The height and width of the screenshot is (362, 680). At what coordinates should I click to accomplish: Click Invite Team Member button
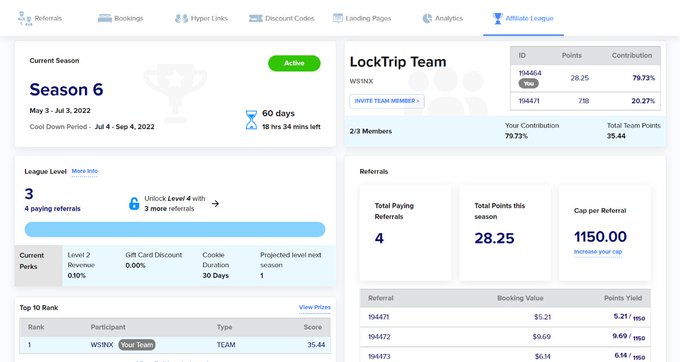pyautogui.click(x=387, y=101)
